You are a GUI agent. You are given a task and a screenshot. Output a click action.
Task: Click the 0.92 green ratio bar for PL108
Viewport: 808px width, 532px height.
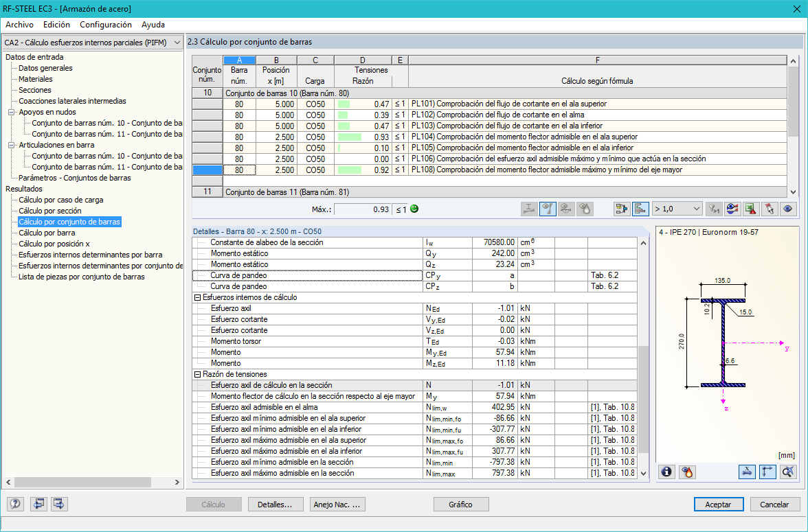[349, 170]
